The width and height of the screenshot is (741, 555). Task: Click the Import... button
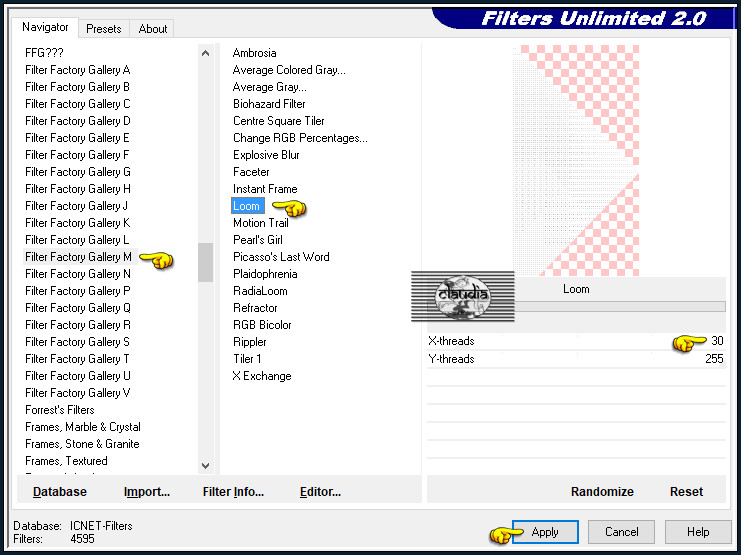pyautogui.click(x=146, y=492)
